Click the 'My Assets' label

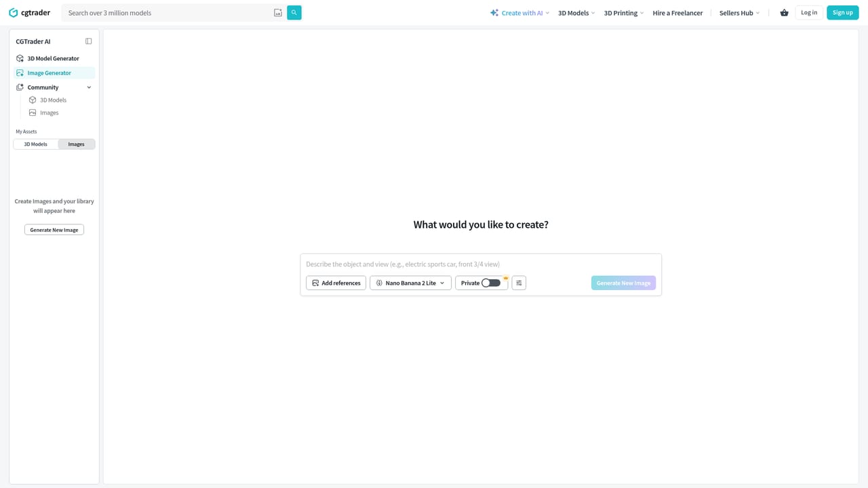(x=26, y=131)
